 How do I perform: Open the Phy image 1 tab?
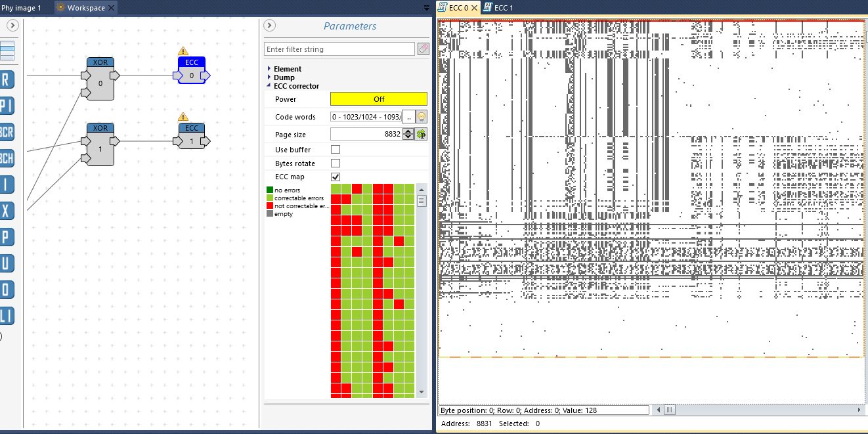click(21, 8)
